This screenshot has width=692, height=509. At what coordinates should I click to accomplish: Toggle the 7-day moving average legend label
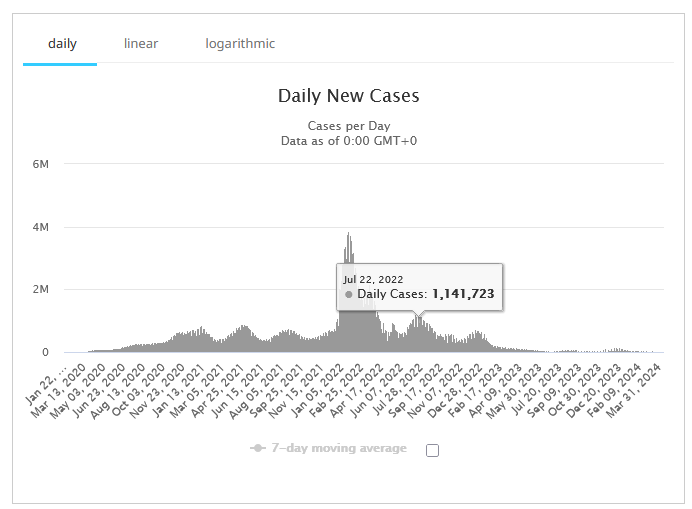[x=339, y=448]
